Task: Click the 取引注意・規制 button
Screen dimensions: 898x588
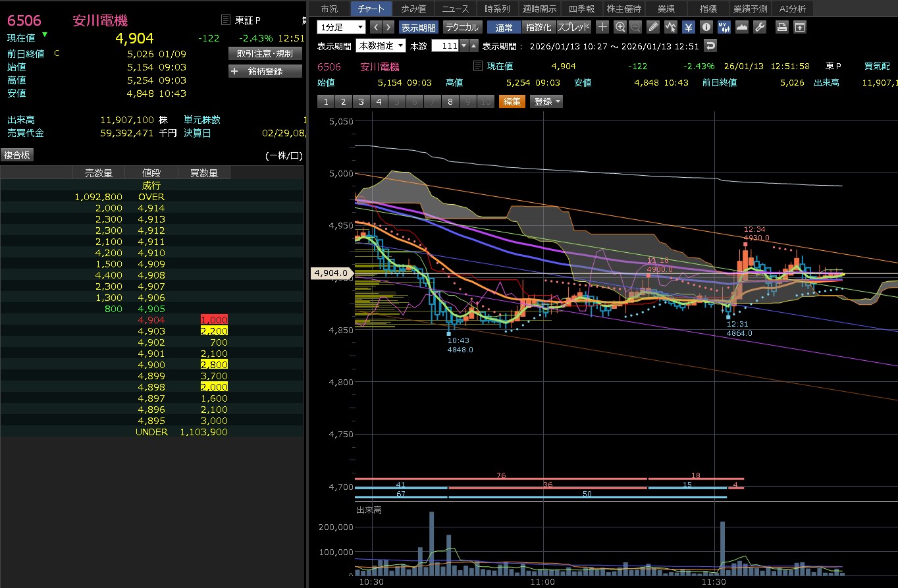Action: [x=265, y=53]
